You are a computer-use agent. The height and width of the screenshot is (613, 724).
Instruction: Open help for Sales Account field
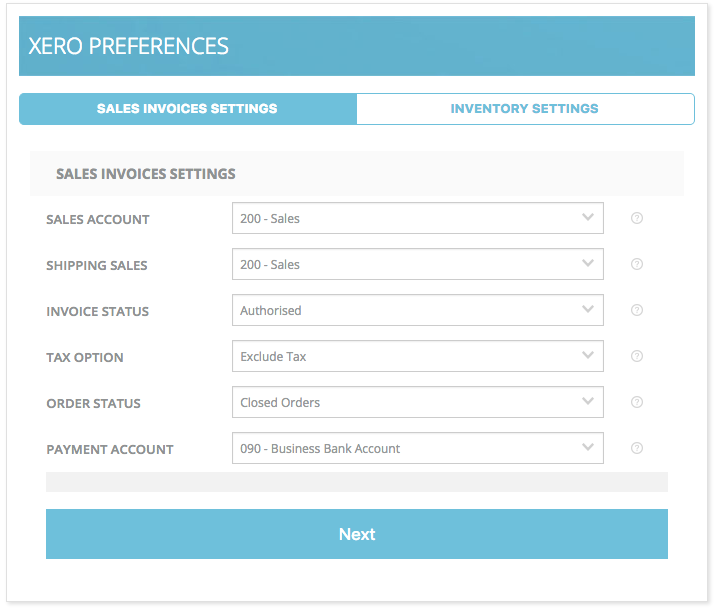point(637,218)
